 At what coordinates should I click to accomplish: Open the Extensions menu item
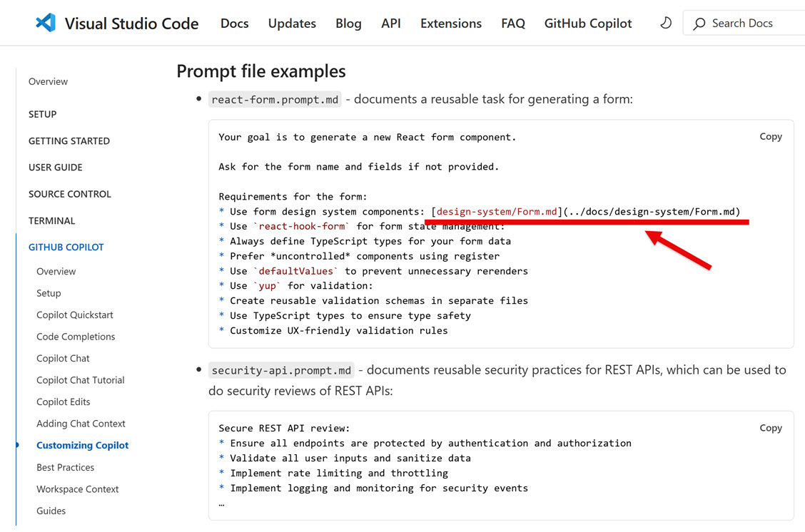[x=450, y=24]
